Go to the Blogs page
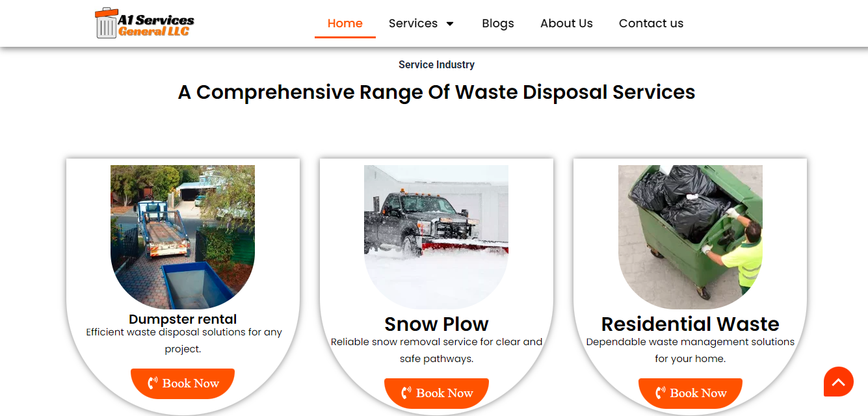 pos(498,23)
